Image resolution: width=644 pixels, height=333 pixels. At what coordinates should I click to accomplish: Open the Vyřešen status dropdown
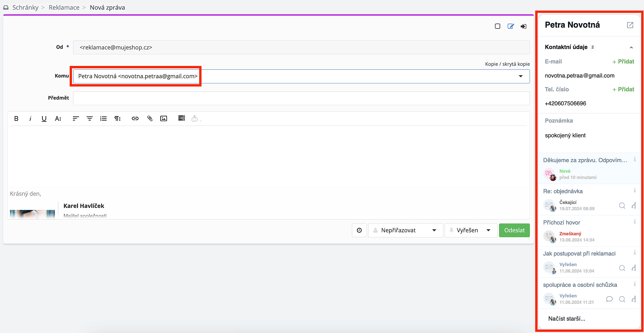471,230
